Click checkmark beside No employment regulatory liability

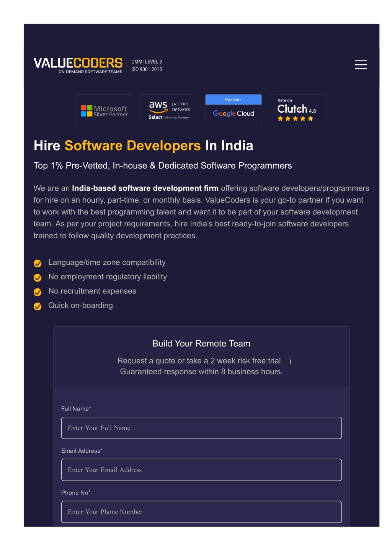pyautogui.click(x=38, y=277)
